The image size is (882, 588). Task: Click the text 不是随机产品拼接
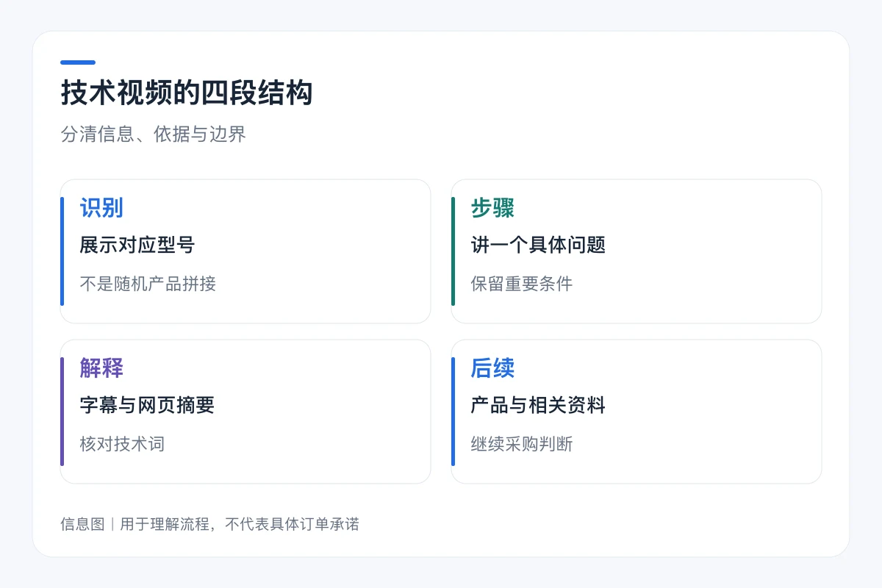pyautogui.click(x=148, y=284)
